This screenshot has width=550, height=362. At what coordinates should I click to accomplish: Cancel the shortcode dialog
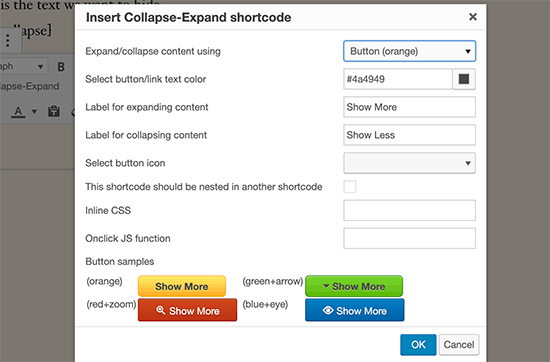(459, 344)
